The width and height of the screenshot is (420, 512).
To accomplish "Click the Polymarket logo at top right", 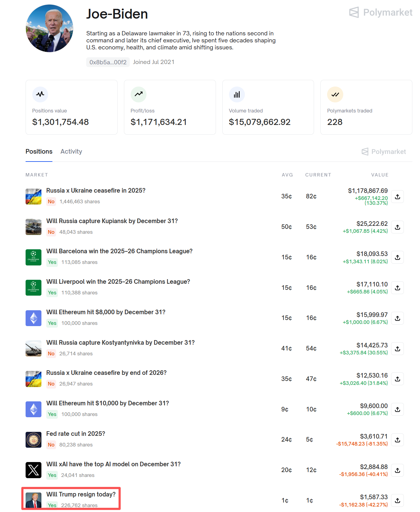I will click(381, 12).
